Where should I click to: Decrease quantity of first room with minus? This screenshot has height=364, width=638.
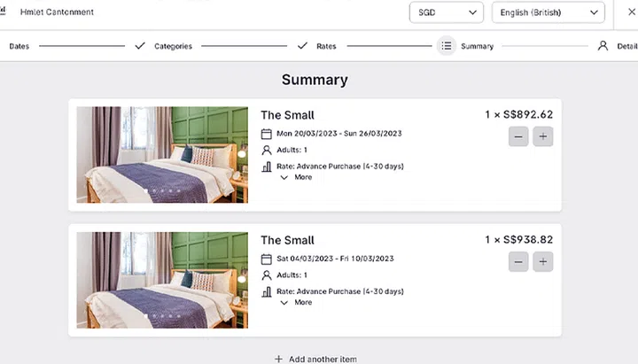point(518,136)
